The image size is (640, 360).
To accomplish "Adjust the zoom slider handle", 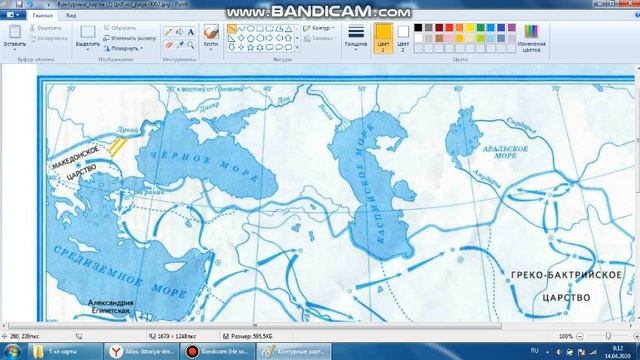I will point(608,336).
